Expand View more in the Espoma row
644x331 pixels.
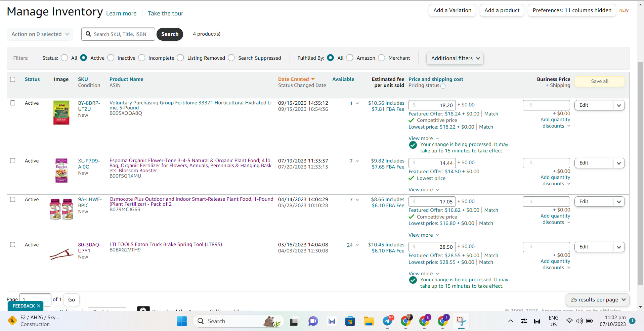click(424, 190)
